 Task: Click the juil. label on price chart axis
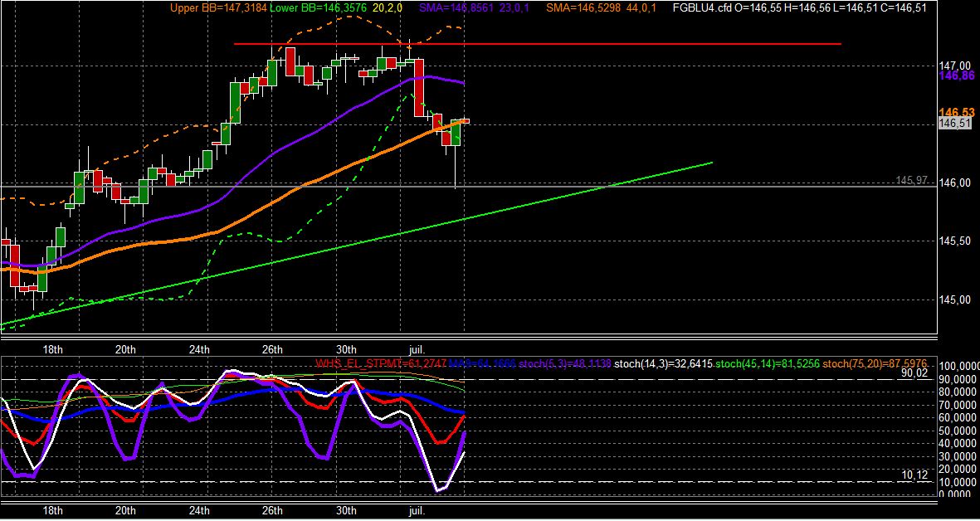417,349
